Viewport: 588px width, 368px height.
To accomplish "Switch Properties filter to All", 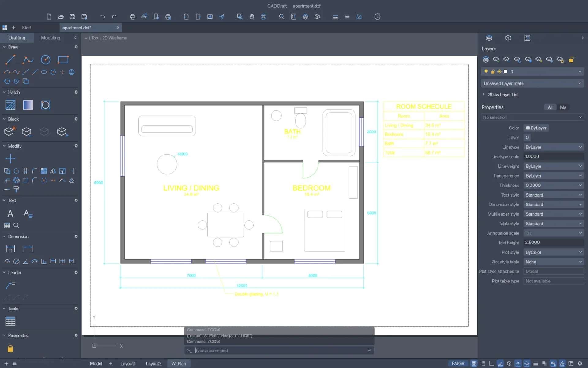I will 550,107.
